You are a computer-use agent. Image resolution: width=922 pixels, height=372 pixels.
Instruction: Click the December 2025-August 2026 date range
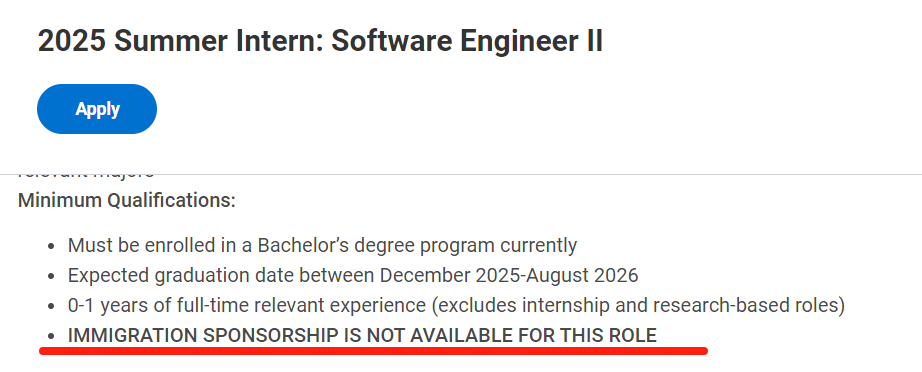point(509,275)
